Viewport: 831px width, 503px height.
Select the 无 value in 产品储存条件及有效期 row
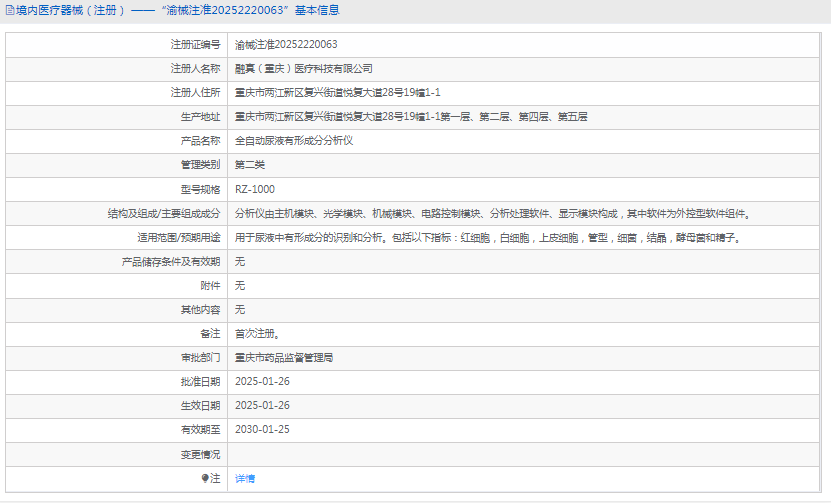[240, 262]
